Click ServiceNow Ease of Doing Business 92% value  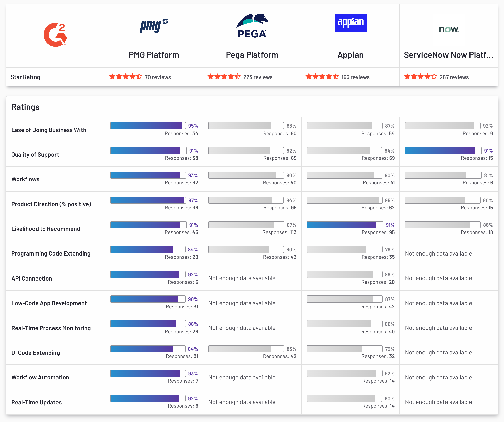[488, 126]
